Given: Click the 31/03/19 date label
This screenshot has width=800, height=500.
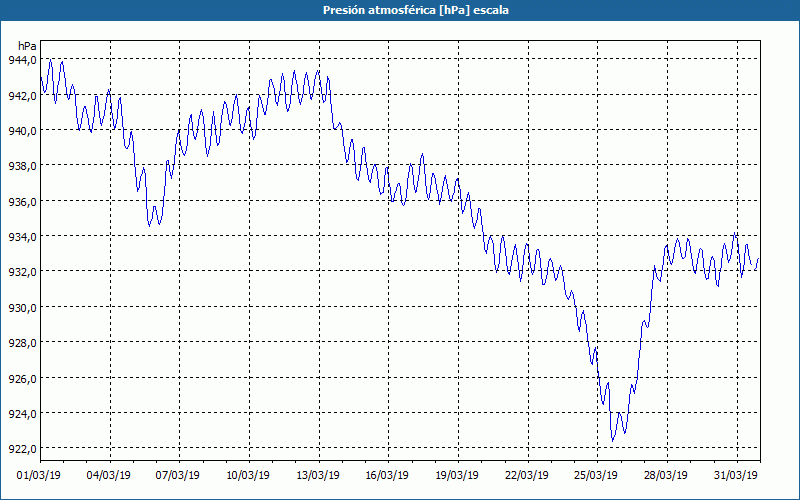Looking at the screenshot, I should 736,475.
